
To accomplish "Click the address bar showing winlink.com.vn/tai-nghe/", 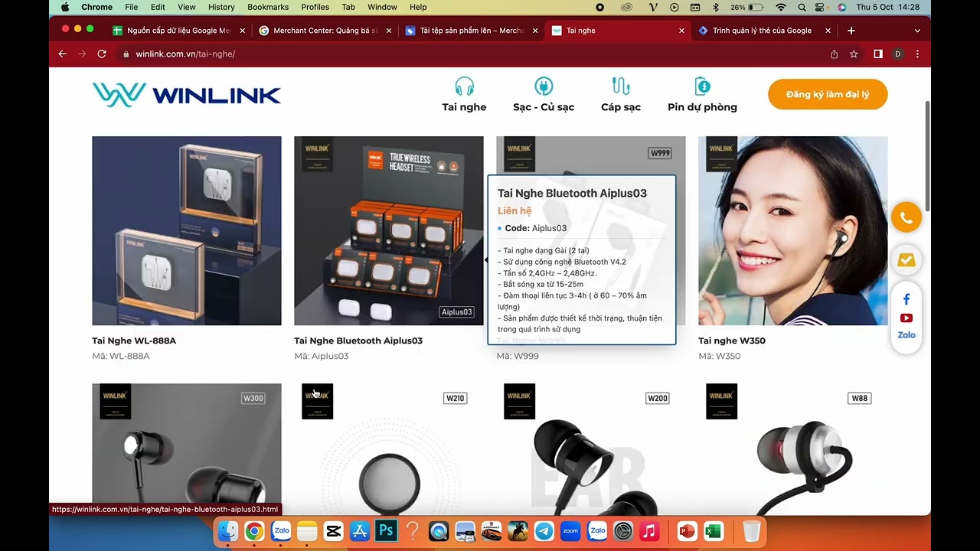I will click(x=471, y=54).
